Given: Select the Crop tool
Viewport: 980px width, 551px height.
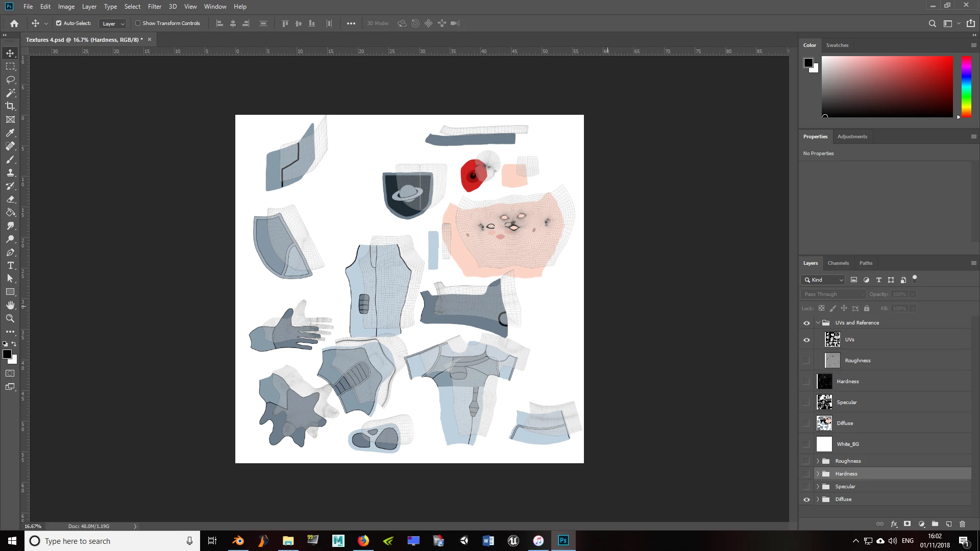Looking at the screenshot, I should point(10,106).
